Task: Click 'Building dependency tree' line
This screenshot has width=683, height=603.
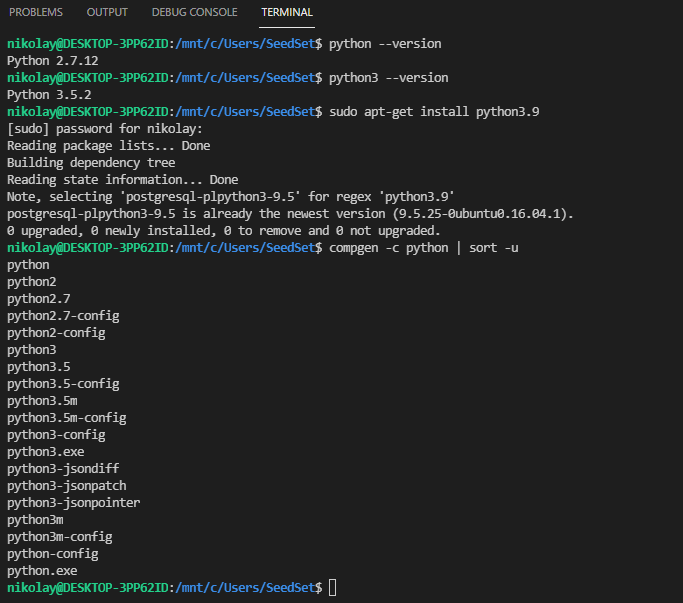Action: tap(91, 163)
